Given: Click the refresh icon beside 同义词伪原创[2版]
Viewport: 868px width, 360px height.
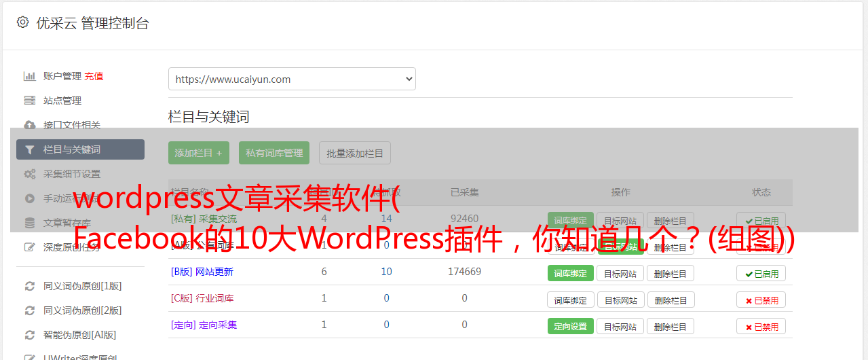Looking at the screenshot, I should coord(30,310).
